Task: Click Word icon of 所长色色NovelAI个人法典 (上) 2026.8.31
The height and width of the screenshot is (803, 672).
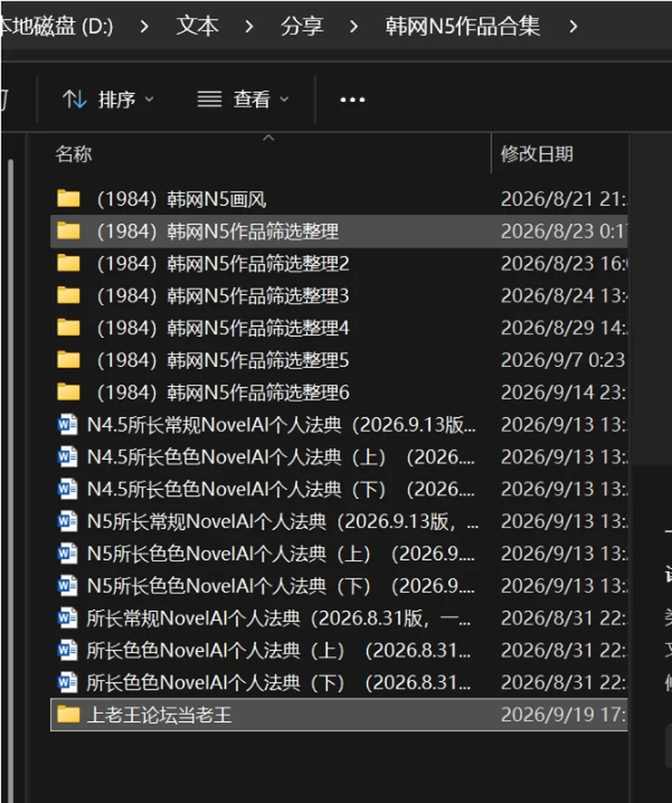Action: 68,650
